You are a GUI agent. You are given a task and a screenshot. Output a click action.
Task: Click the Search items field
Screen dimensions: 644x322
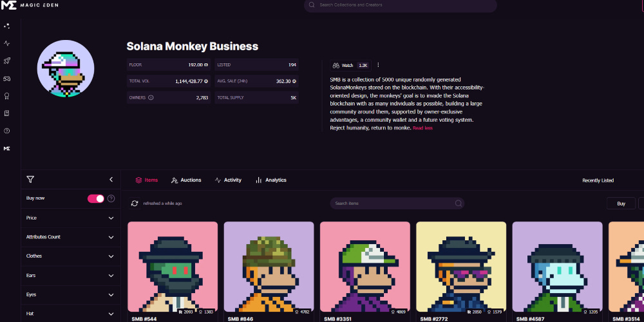pos(397,204)
